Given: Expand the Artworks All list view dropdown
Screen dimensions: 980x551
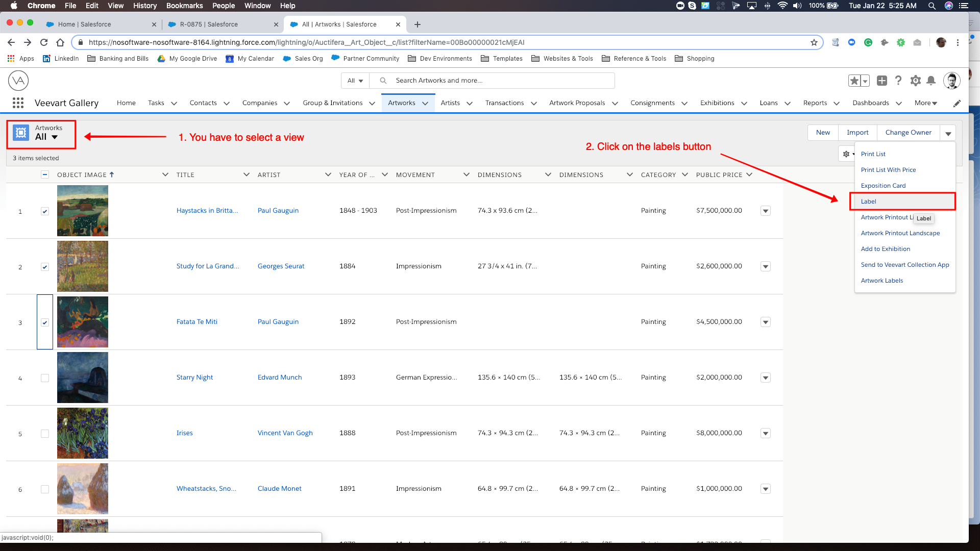Looking at the screenshot, I should [54, 137].
